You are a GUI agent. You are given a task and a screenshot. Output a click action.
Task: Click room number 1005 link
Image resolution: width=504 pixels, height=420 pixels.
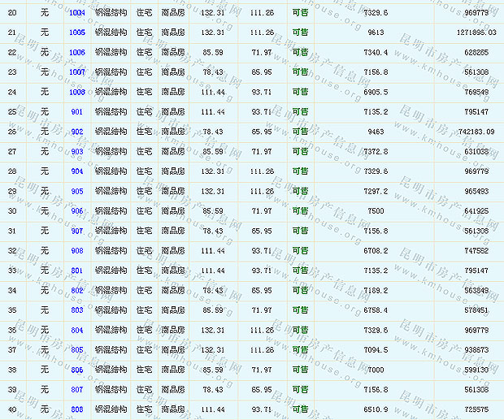[x=77, y=32]
